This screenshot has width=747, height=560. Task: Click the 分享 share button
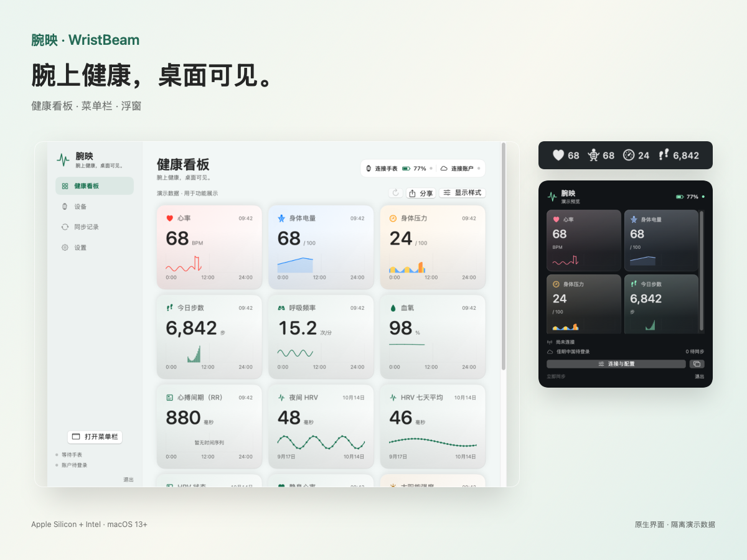pyautogui.click(x=421, y=194)
